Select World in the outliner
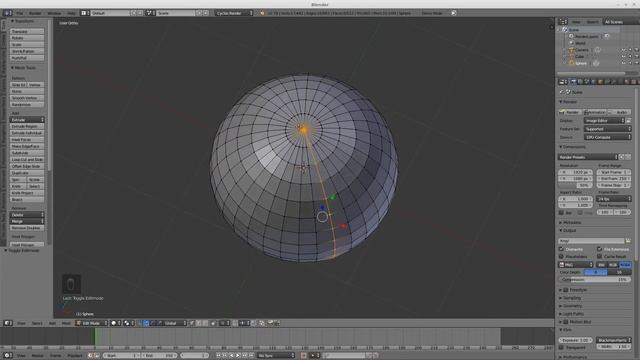 point(580,43)
